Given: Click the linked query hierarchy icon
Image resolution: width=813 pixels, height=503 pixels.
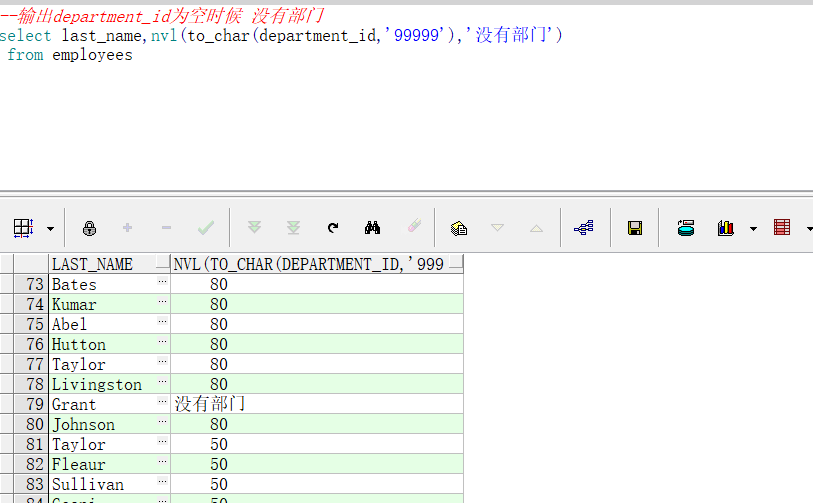Looking at the screenshot, I should coord(584,228).
